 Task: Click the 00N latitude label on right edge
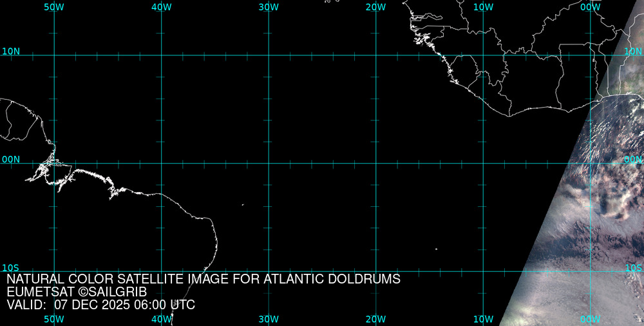633,159
